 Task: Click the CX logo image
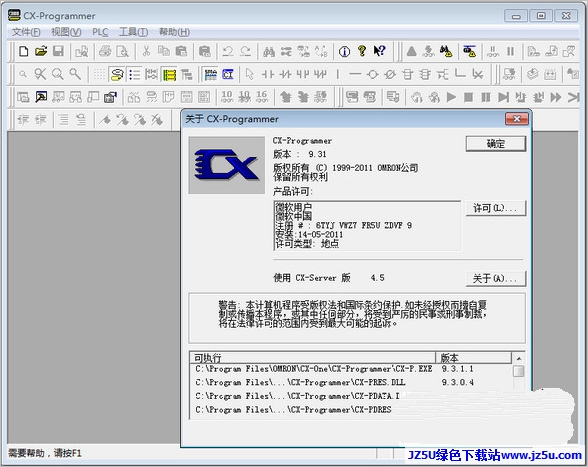coord(226,165)
